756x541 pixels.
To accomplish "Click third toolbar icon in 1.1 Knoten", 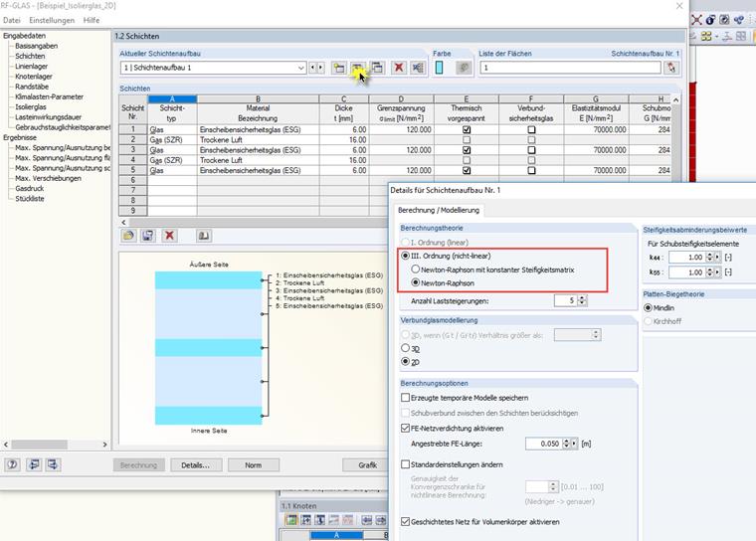I will 319,520.
